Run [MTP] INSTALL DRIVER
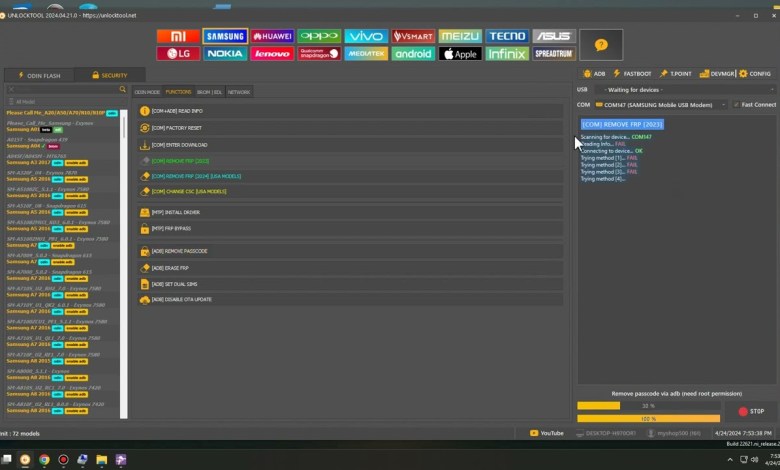 click(350, 212)
